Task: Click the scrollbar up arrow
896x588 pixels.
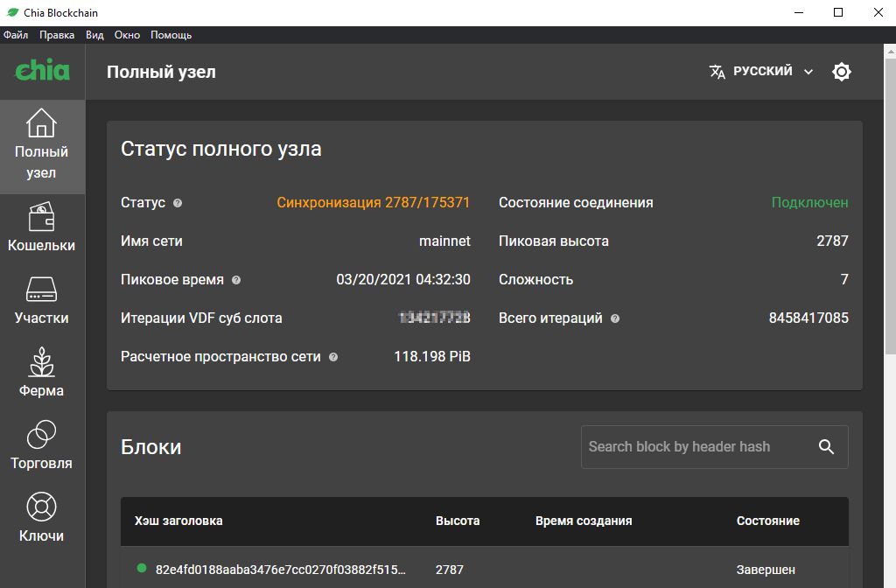Action: pos(890,51)
